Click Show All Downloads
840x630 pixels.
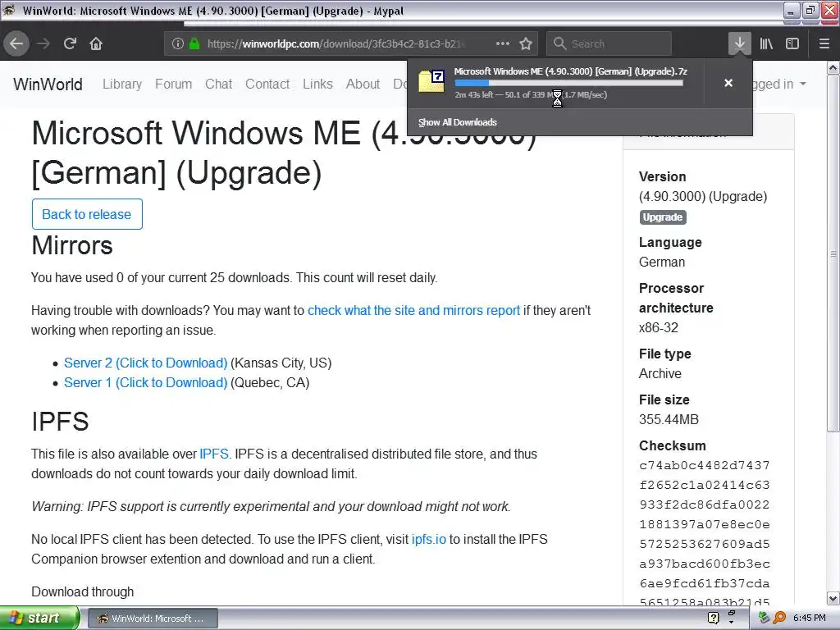tap(457, 122)
